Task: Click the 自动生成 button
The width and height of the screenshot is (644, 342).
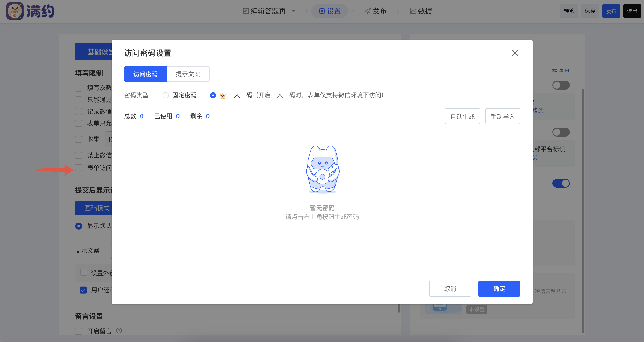Action: click(462, 116)
